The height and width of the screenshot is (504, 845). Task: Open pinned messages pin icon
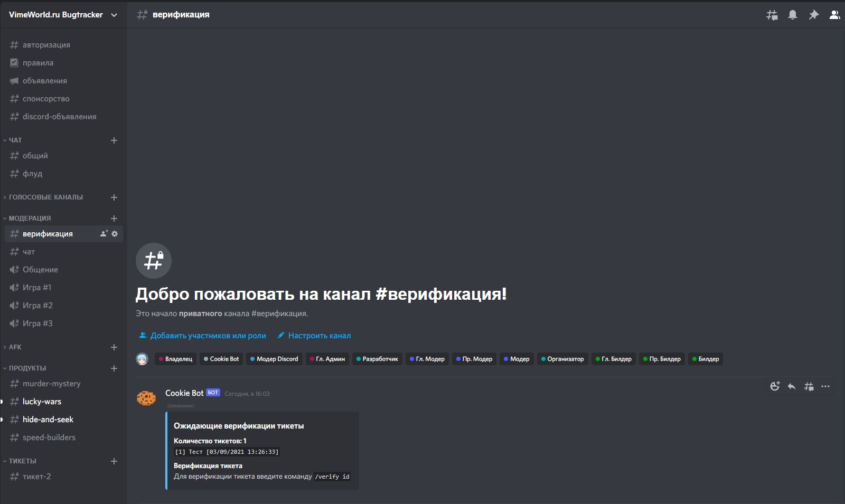click(x=813, y=15)
